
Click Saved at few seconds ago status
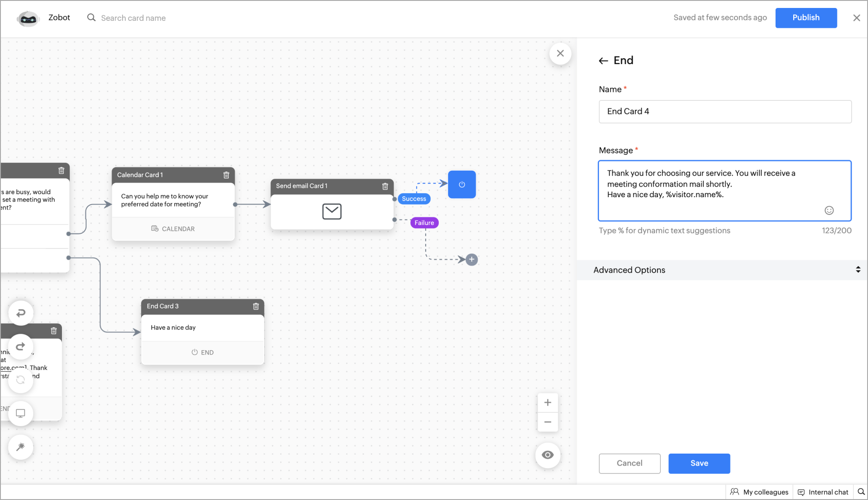[x=720, y=18]
